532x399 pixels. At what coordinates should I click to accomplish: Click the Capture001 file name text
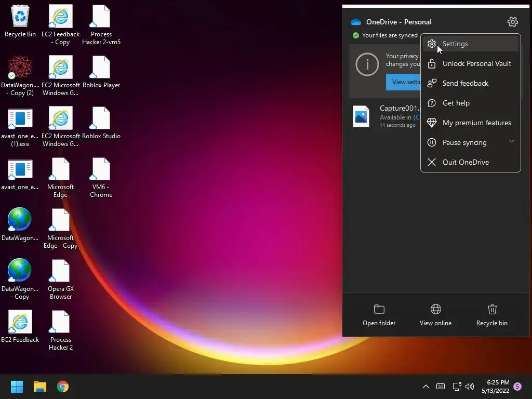[x=400, y=108]
